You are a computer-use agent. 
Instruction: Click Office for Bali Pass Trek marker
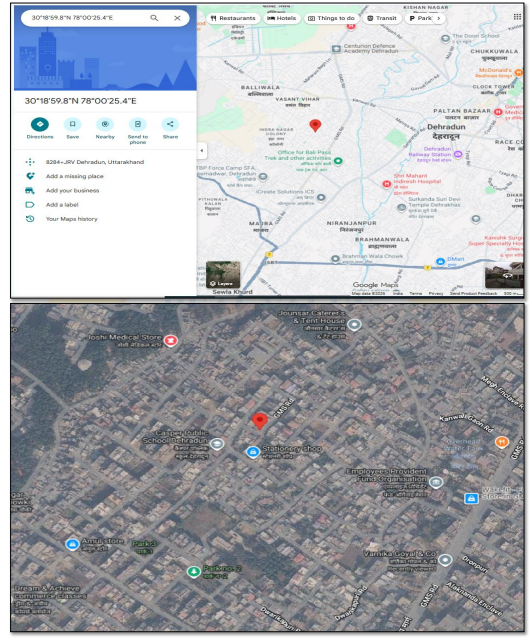point(338,161)
